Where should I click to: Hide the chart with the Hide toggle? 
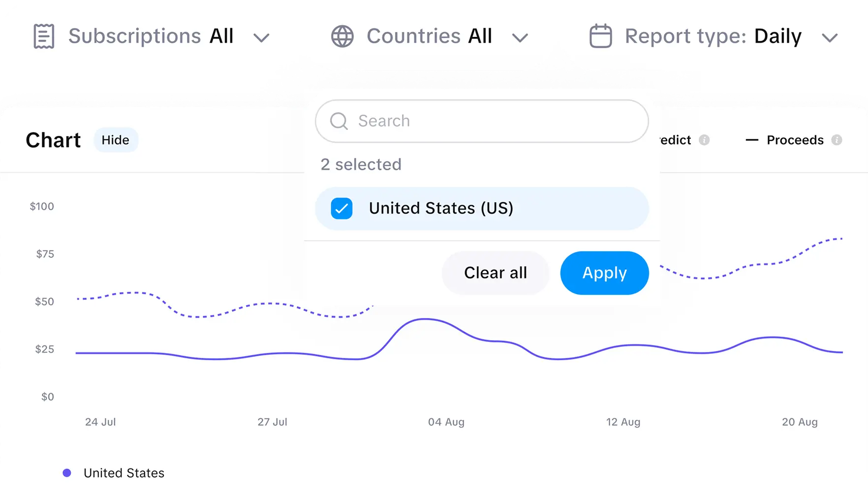(x=116, y=140)
